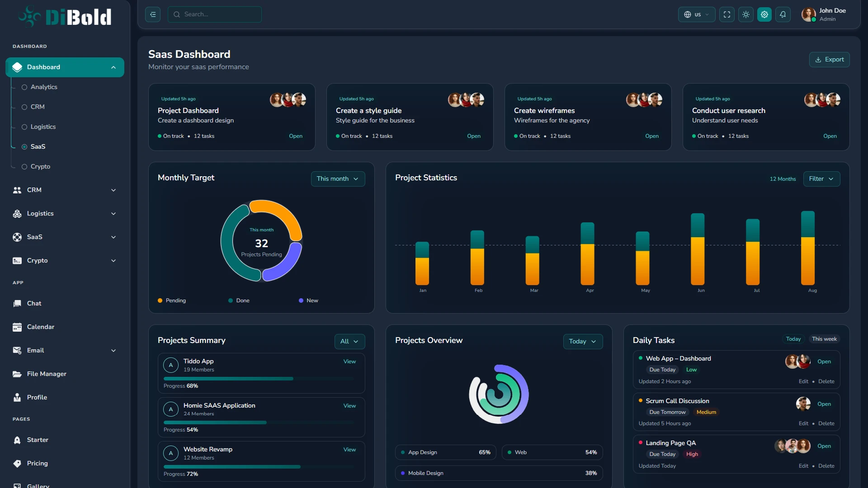Toggle the New legend in Monthly Target
This screenshot has width=868, height=488.
point(308,301)
